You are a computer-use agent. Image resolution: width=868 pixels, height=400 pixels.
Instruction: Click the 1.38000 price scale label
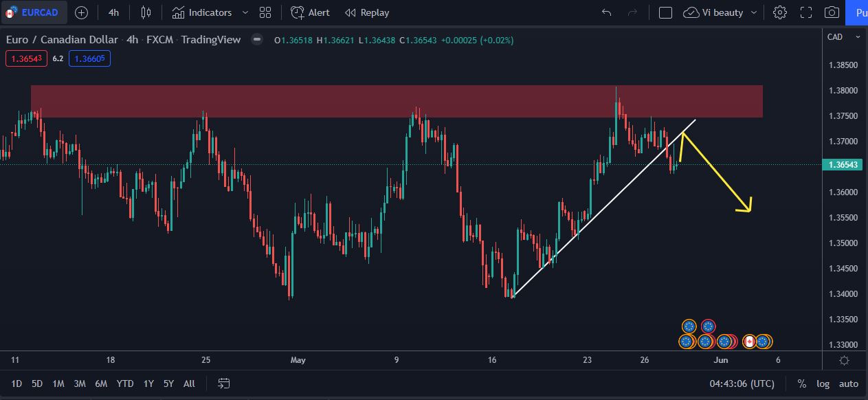[x=843, y=91]
